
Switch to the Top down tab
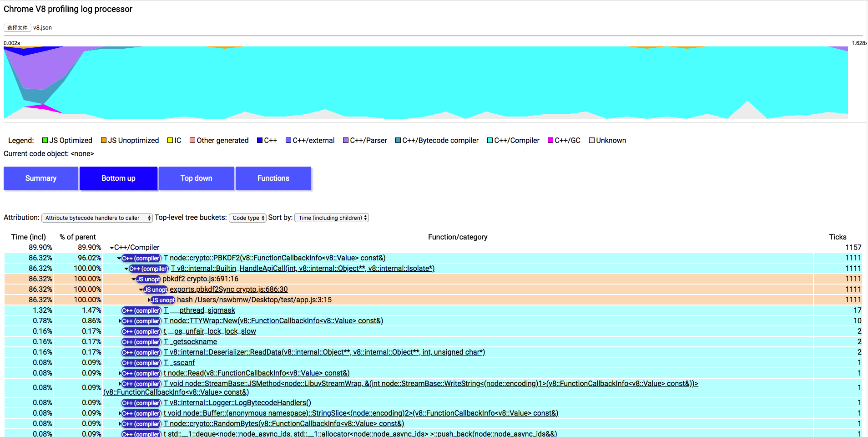[196, 178]
